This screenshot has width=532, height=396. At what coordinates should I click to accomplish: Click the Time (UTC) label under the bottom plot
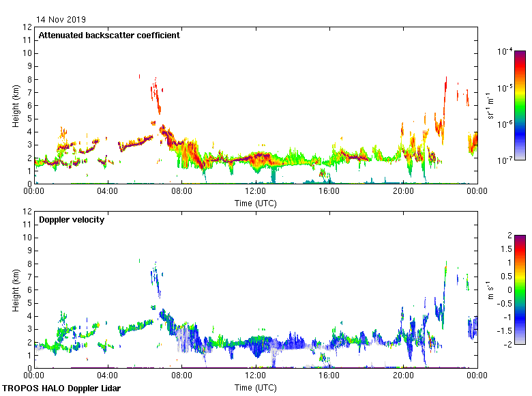(256, 387)
